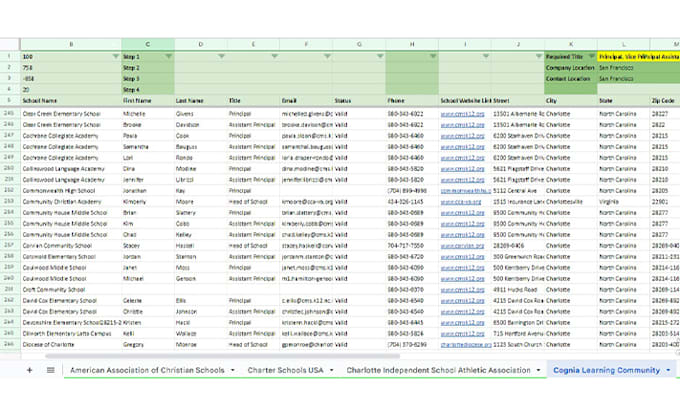The height and width of the screenshot is (411, 680).
Task: Select the Cognia Learning Community tab
Action: point(606,370)
